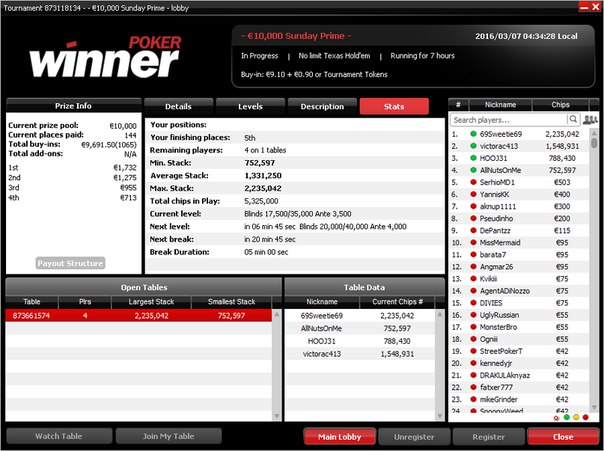Click the red status dot beside MissMermaid

coord(473,242)
